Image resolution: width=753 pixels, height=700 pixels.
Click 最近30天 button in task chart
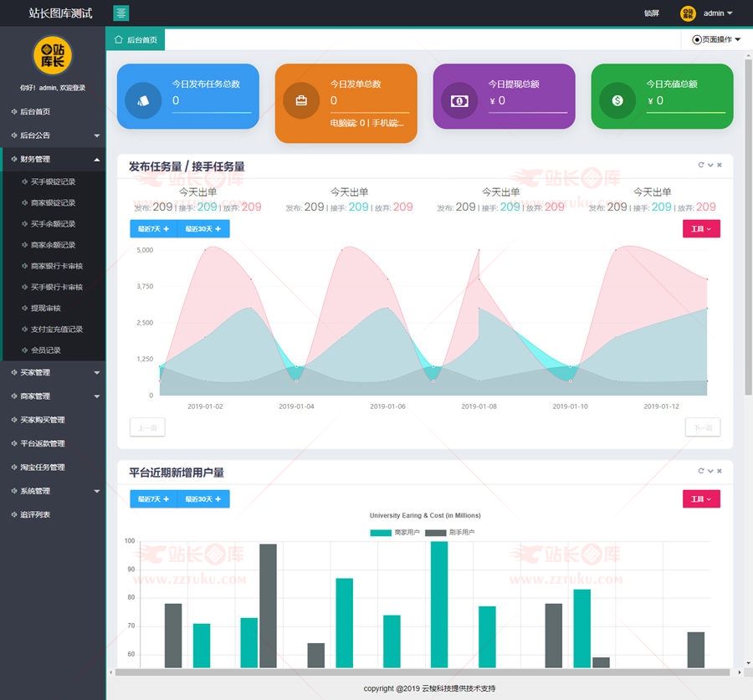pyautogui.click(x=203, y=228)
